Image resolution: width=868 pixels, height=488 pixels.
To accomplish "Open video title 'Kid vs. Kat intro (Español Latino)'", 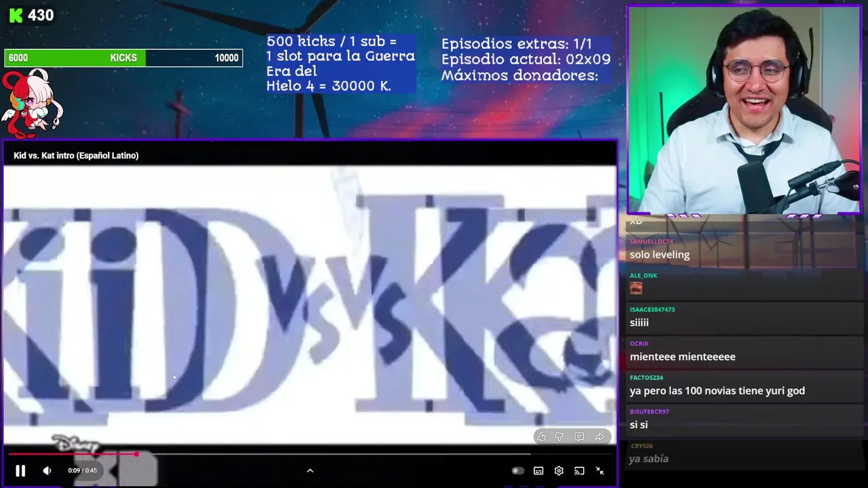I will (76, 155).
